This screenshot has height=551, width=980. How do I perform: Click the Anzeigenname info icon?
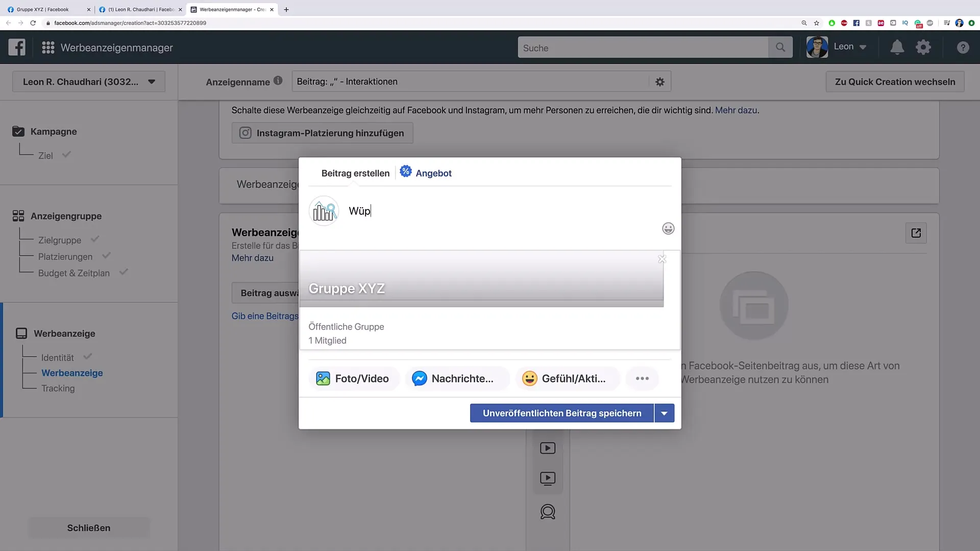(278, 81)
